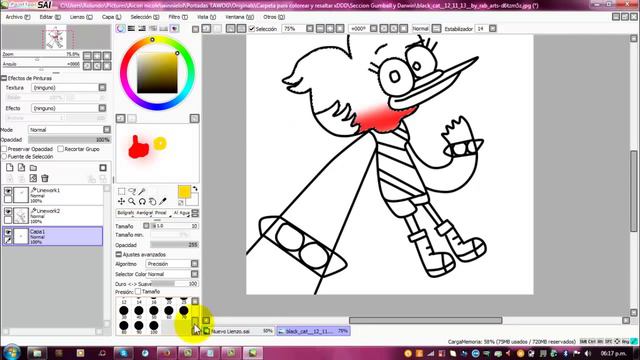Enable Recortar Grupo checkbox
The height and width of the screenshot is (360, 640).
coord(60,149)
